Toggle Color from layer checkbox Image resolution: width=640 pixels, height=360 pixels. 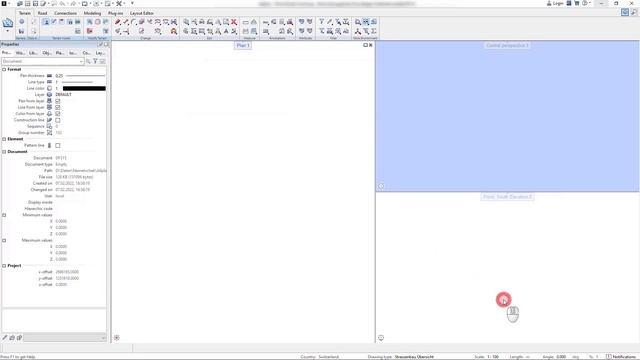point(58,114)
